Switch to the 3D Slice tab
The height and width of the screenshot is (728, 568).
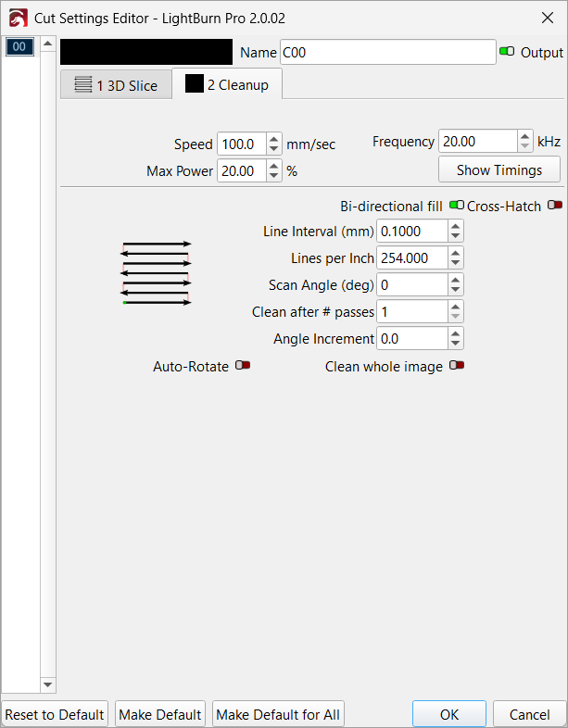[x=116, y=85]
